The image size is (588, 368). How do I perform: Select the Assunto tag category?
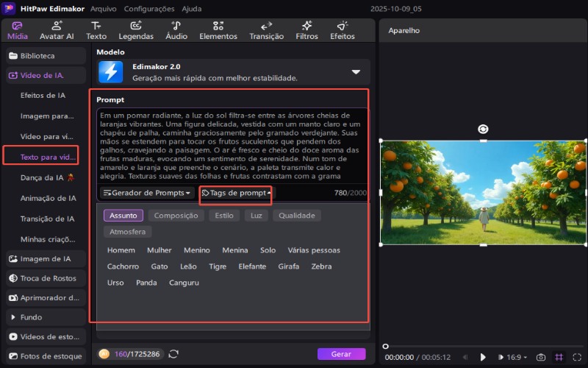(x=123, y=216)
